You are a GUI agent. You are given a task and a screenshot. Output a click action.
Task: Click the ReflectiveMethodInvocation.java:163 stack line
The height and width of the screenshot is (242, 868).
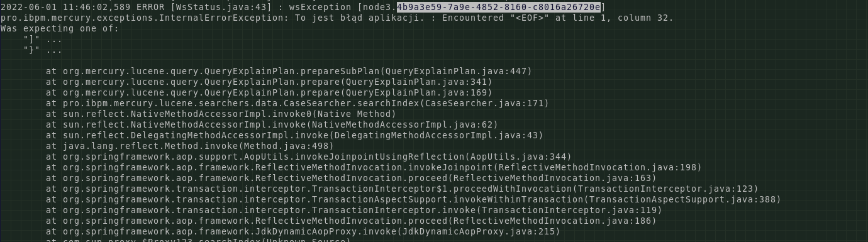(351, 178)
